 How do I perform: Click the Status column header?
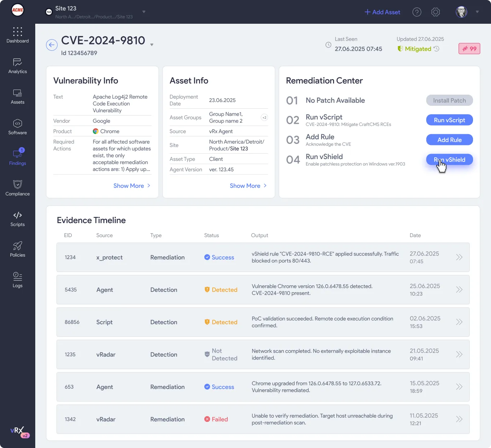(x=212, y=235)
